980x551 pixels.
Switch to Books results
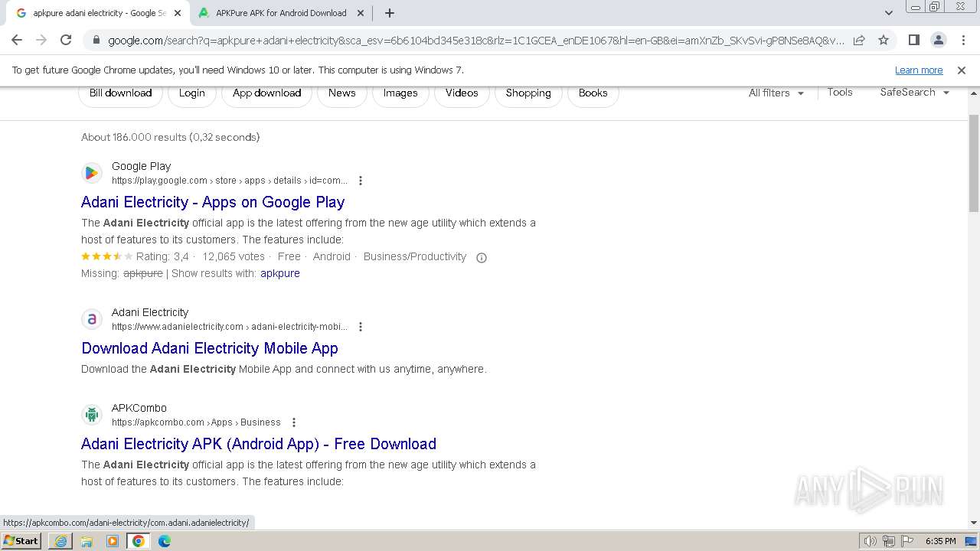593,93
